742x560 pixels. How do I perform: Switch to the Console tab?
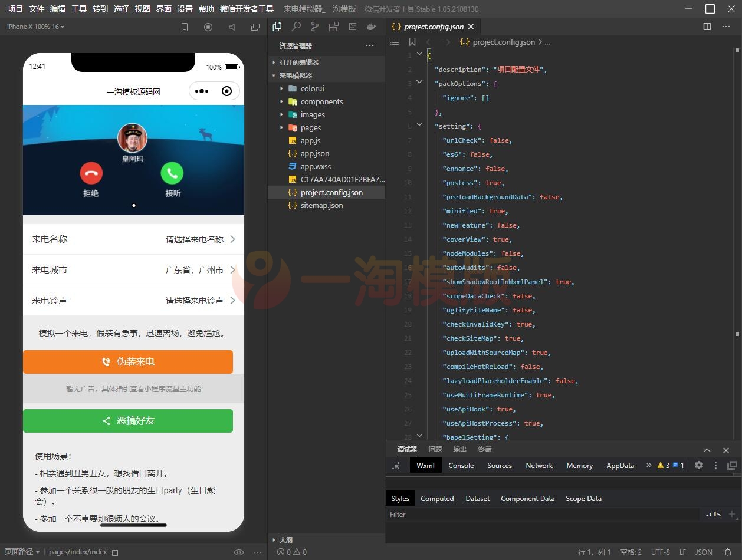click(461, 465)
